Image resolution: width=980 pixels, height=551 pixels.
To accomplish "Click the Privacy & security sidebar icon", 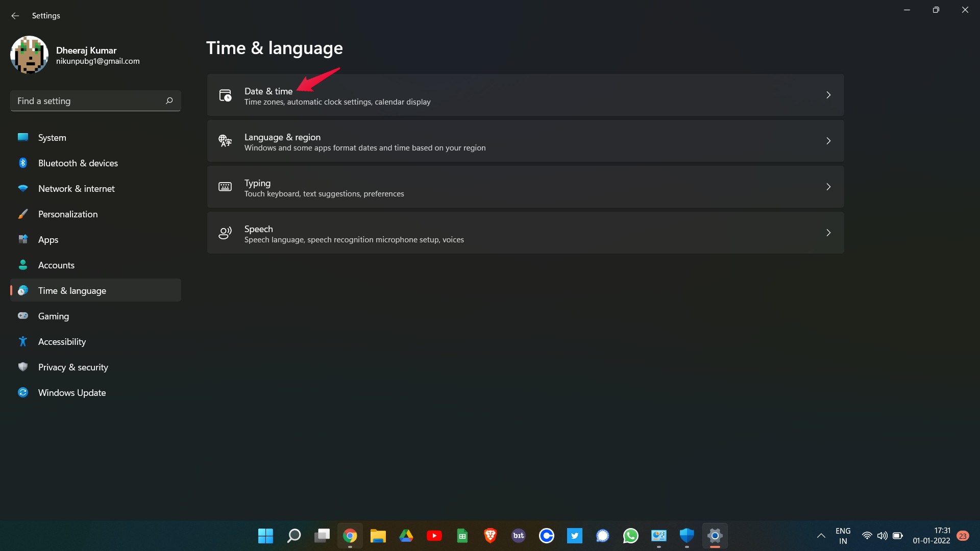I will tap(23, 367).
